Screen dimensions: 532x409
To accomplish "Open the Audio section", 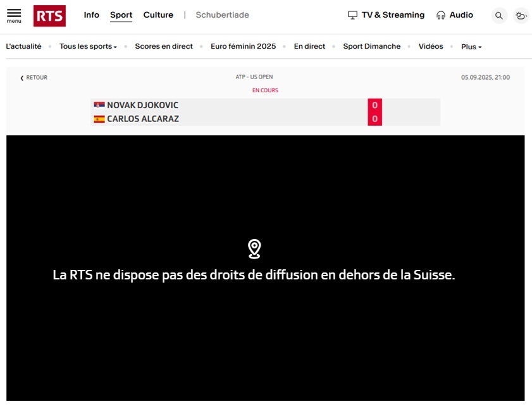I will click(461, 15).
